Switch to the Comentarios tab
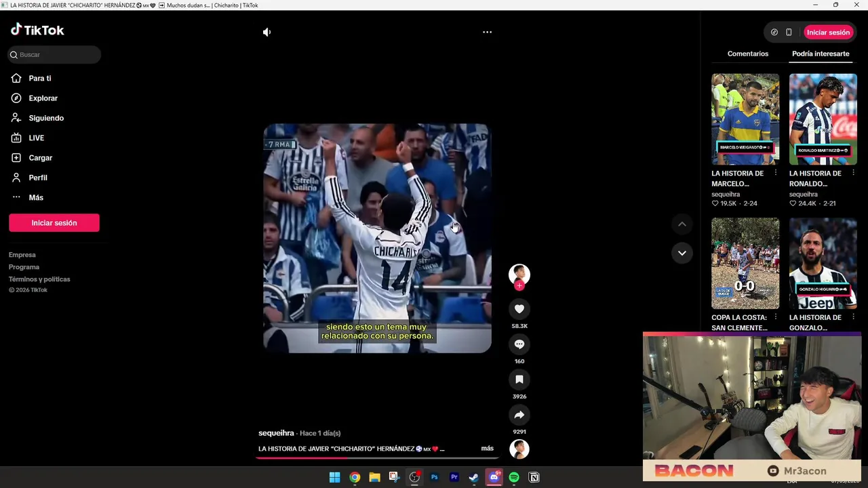 [748, 54]
